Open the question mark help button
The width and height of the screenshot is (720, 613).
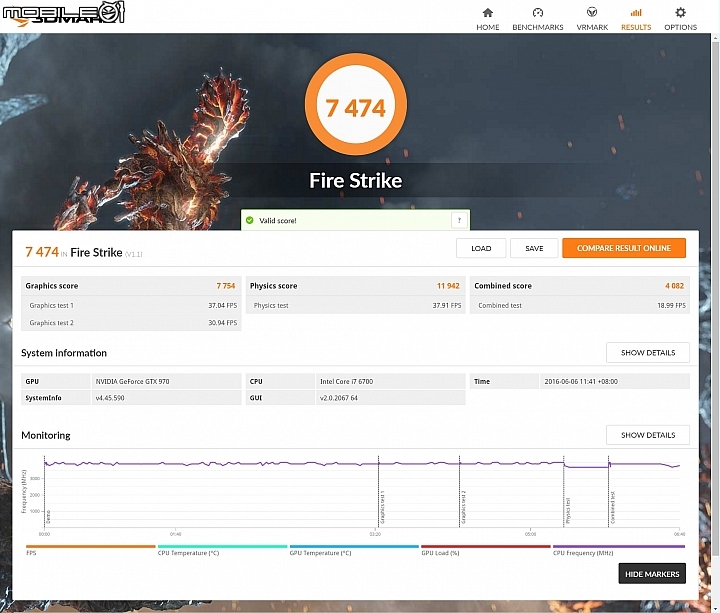coord(459,220)
